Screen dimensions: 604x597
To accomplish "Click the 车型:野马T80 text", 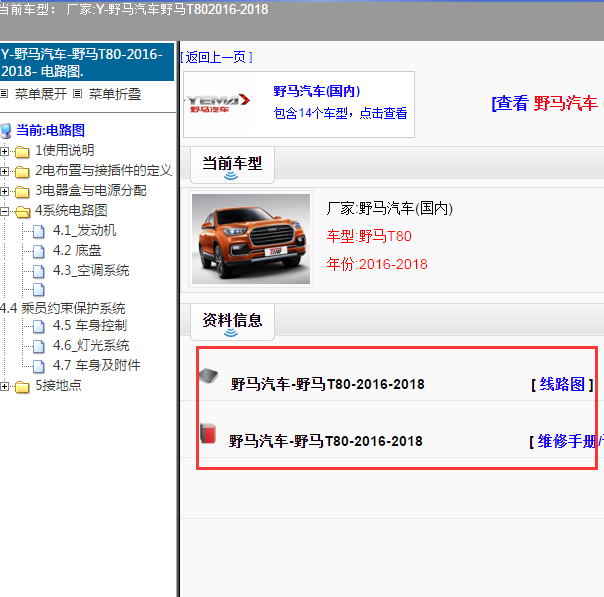I will tap(369, 236).
